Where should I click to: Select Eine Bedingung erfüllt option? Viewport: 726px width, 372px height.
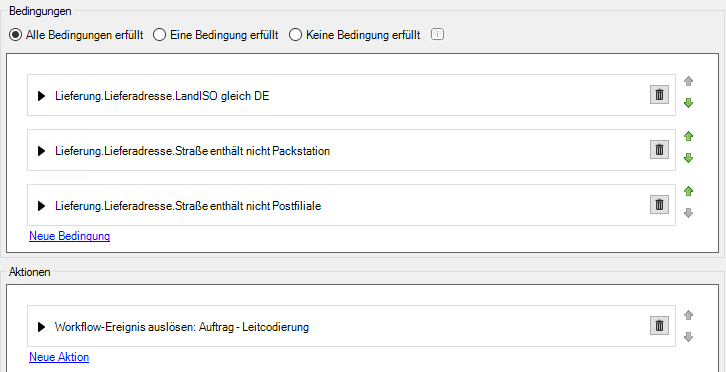(x=216, y=35)
